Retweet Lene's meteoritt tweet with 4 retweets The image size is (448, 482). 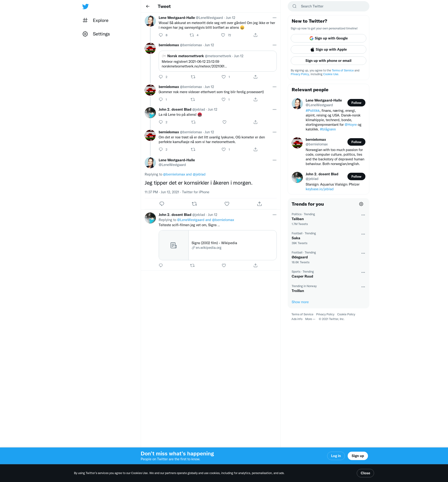point(192,35)
